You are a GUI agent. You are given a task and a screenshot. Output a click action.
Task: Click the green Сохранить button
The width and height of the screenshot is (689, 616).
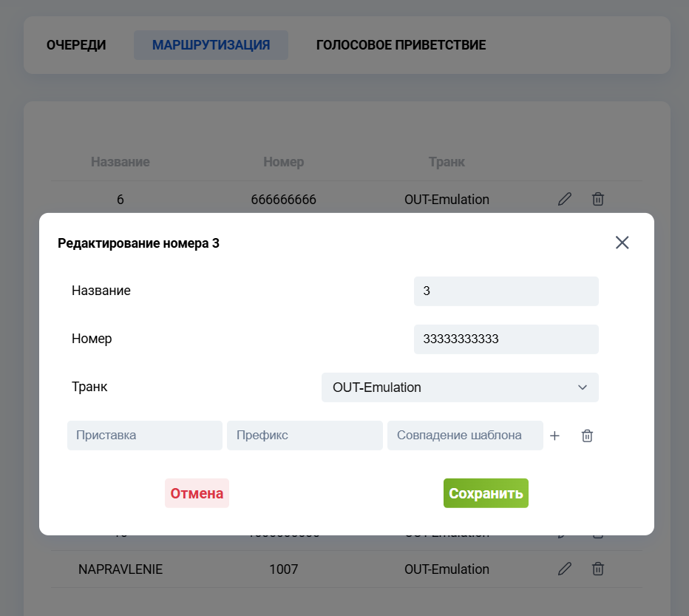point(486,493)
